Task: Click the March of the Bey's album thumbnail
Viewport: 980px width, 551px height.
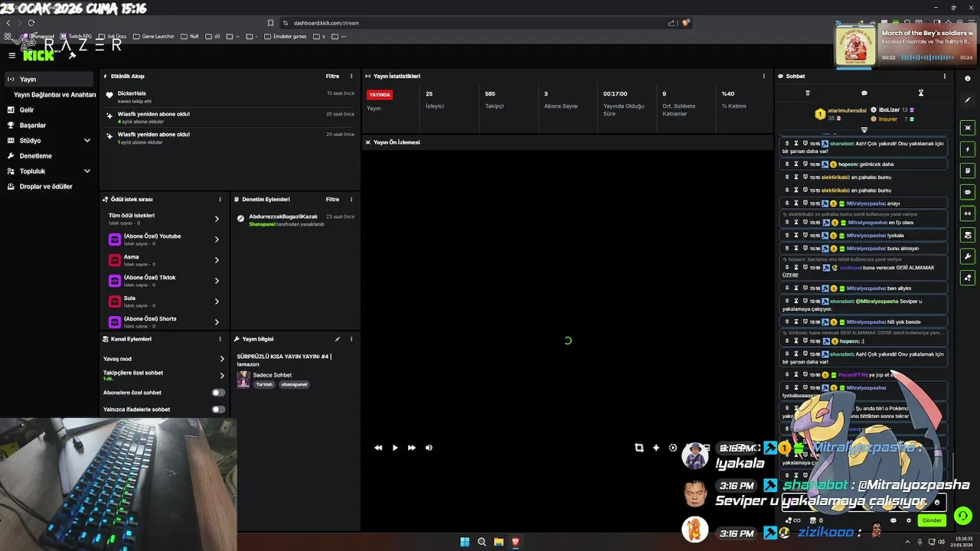Action: (856, 47)
